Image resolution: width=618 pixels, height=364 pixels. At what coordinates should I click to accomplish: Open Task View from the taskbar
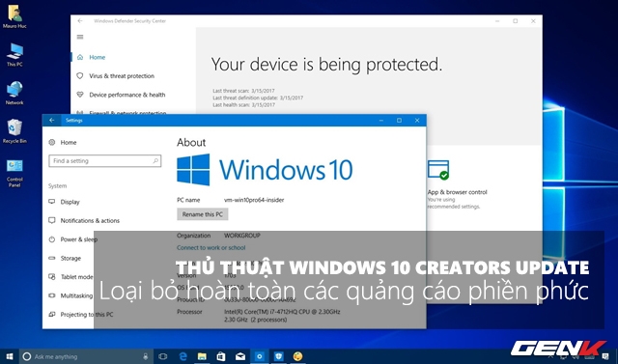(163, 356)
